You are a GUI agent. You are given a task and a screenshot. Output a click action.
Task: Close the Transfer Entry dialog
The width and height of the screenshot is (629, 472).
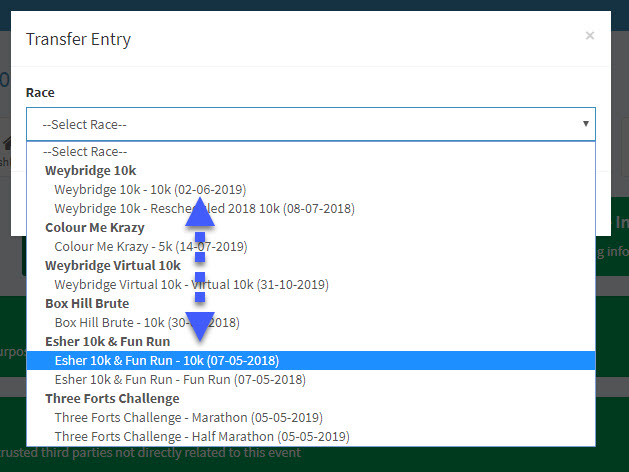pyautogui.click(x=589, y=36)
